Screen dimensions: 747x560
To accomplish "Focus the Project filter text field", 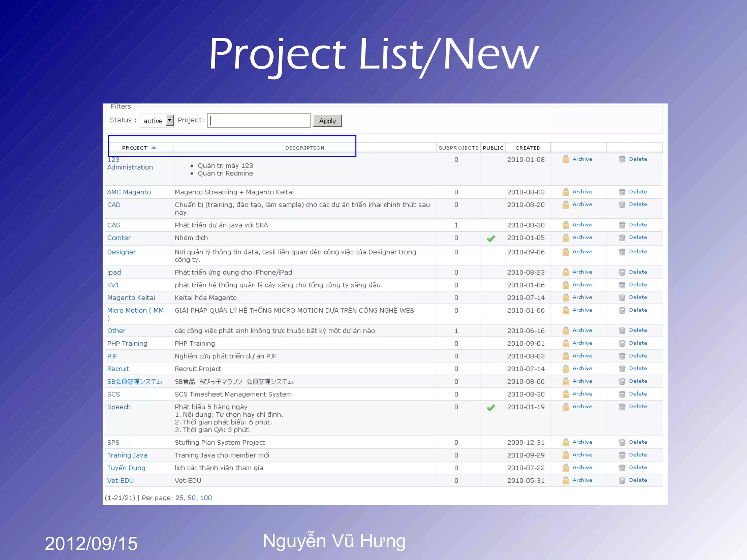I will (x=259, y=121).
